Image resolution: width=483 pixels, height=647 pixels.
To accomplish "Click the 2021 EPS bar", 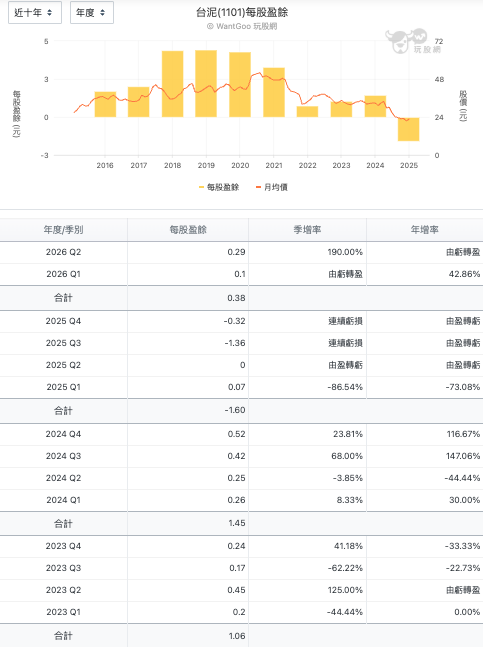I will tap(274, 92).
